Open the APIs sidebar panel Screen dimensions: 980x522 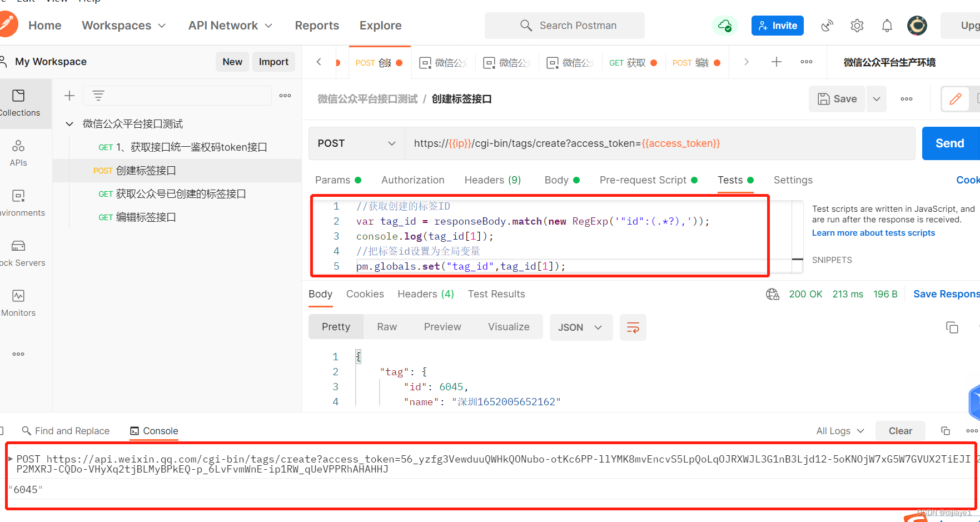[18, 153]
